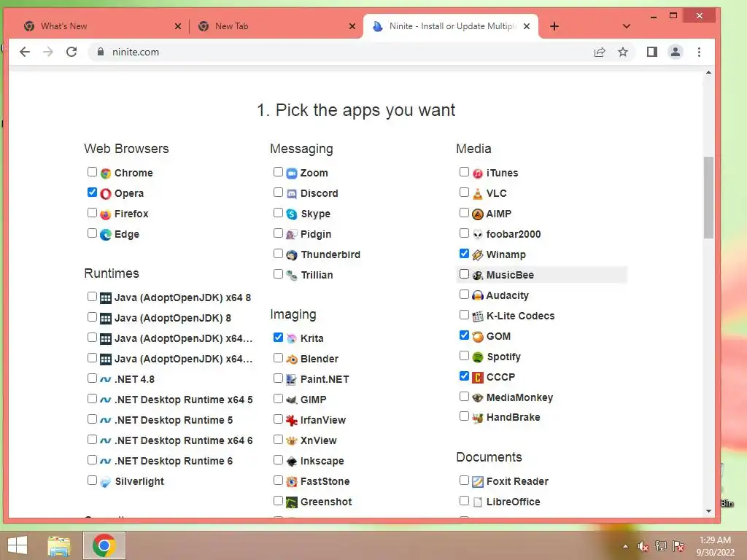The image size is (747, 560).
Task: Switch to the What's New tab
Action: tap(102, 26)
